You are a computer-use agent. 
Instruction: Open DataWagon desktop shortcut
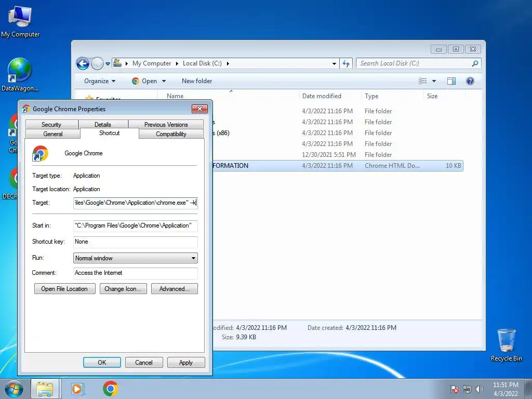point(20,75)
